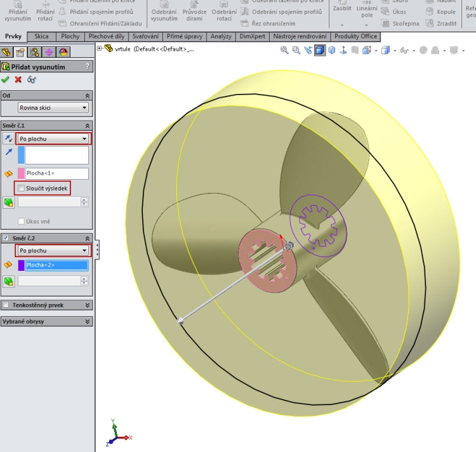Open Zaoblit dropdown arrow
Viewport: 476px width, 452px height.
pos(342,25)
